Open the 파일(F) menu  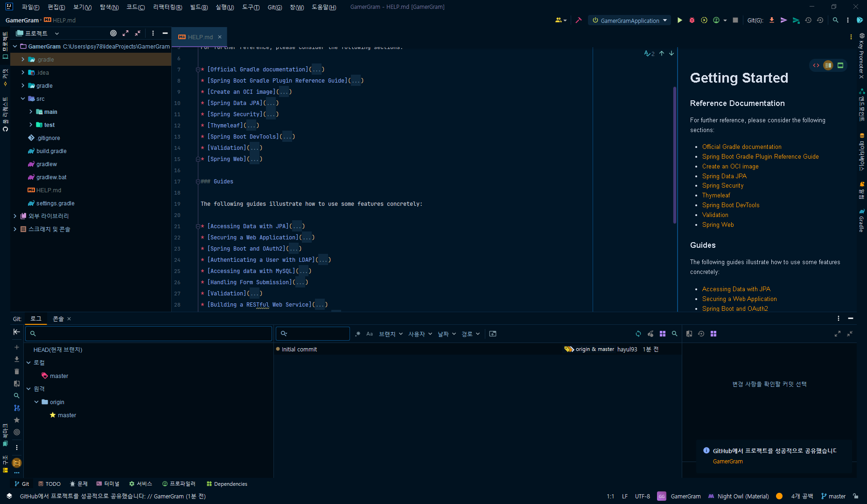pos(30,7)
